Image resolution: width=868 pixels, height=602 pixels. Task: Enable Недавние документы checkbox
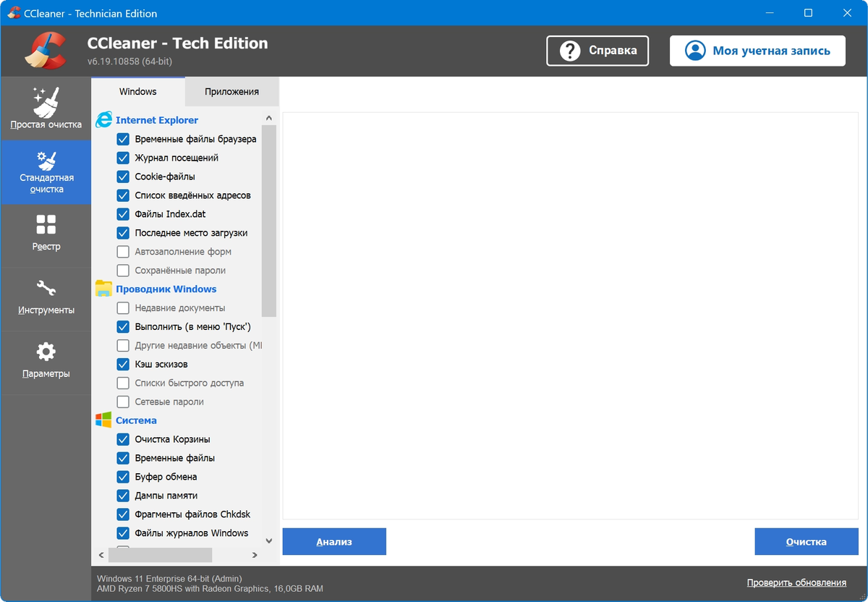pos(123,308)
